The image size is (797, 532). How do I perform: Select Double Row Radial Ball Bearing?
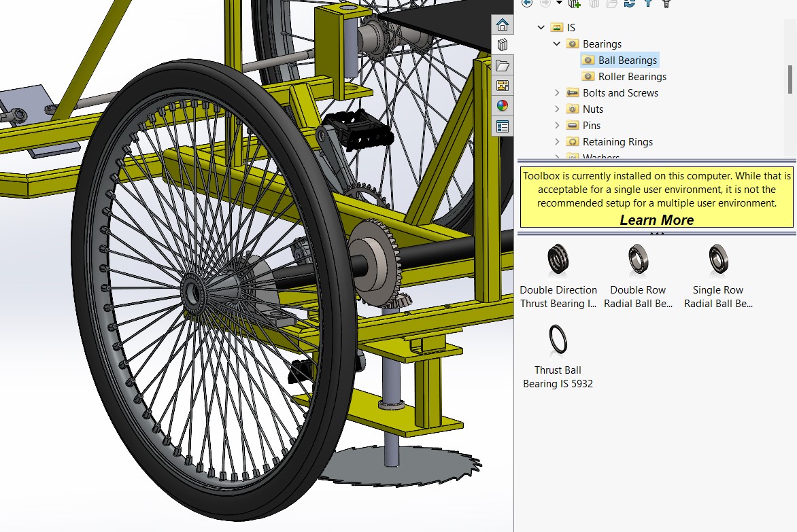click(638, 276)
